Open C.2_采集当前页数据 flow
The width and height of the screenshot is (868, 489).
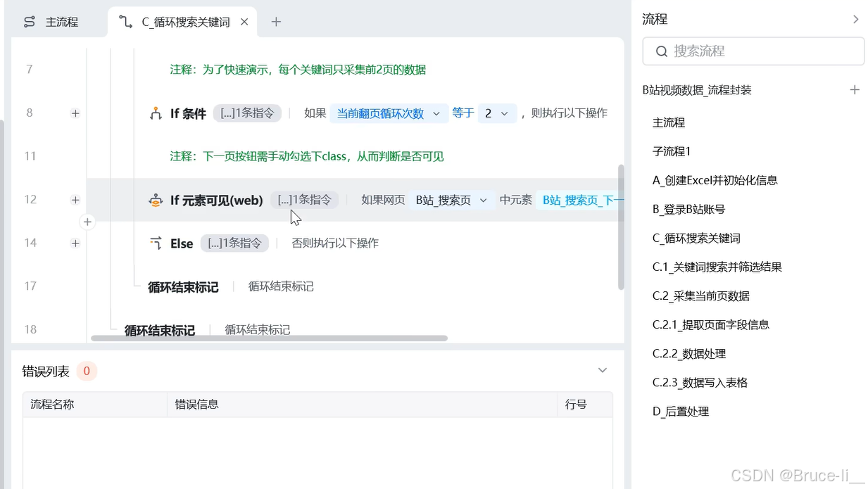(701, 296)
